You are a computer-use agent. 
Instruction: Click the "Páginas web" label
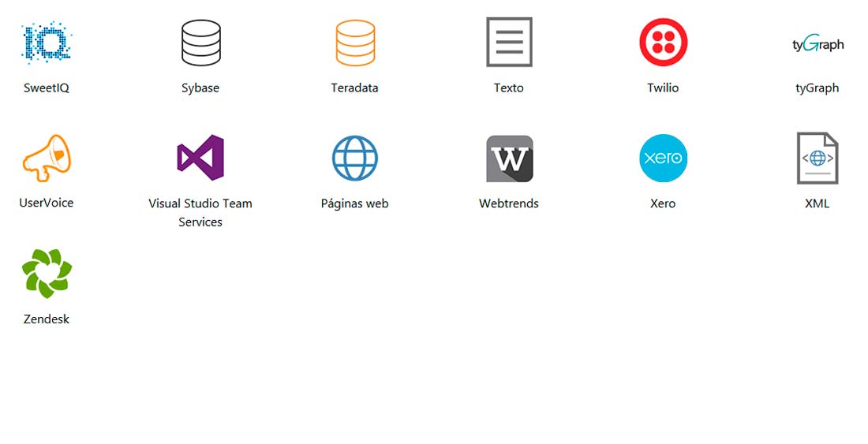pyautogui.click(x=355, y=203)
